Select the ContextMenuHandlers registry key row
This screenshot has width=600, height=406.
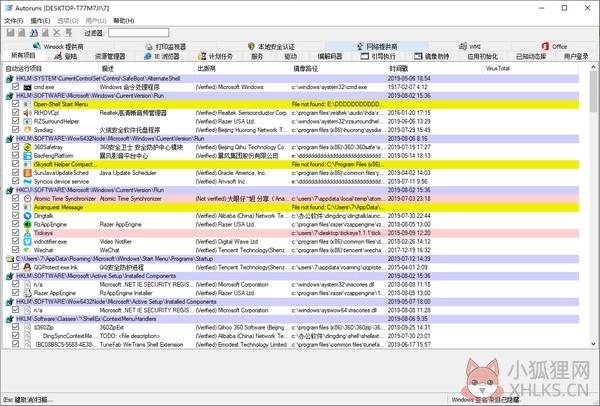point(292,319)
